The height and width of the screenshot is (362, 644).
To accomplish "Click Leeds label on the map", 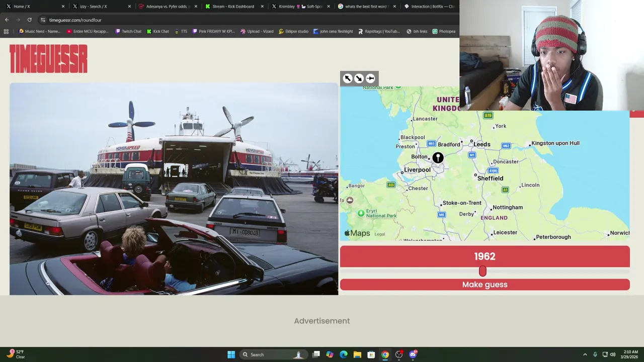I will tap(481, 144).
